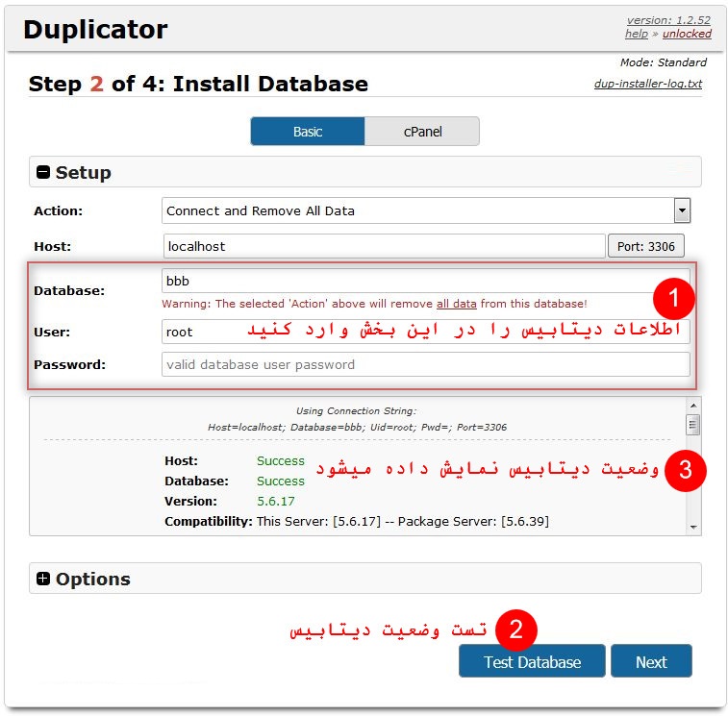
Task: Open dup-installer-log.txt link
Action: [648, 84]
